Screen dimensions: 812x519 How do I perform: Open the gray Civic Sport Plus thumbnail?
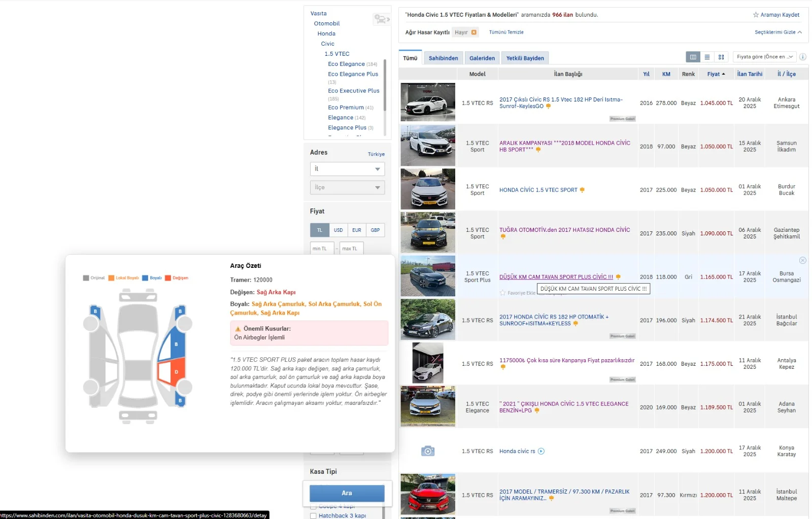(428, 276)
